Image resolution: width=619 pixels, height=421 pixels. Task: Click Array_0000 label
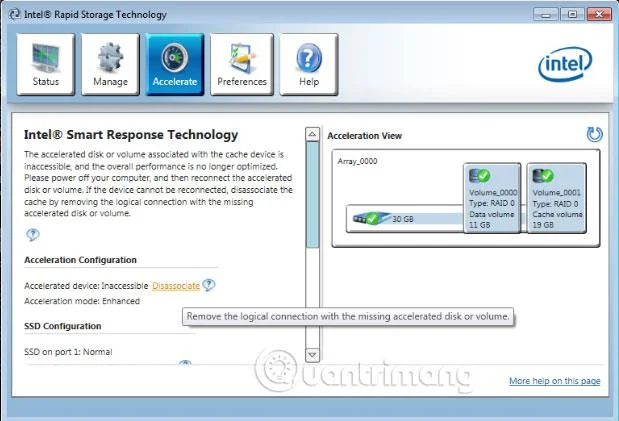(357, 161)
